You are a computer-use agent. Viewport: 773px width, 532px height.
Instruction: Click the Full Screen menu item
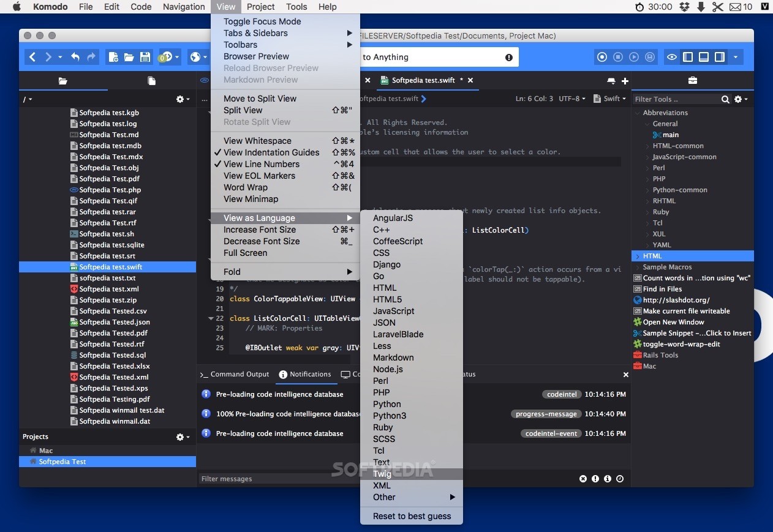click(285, 253)
